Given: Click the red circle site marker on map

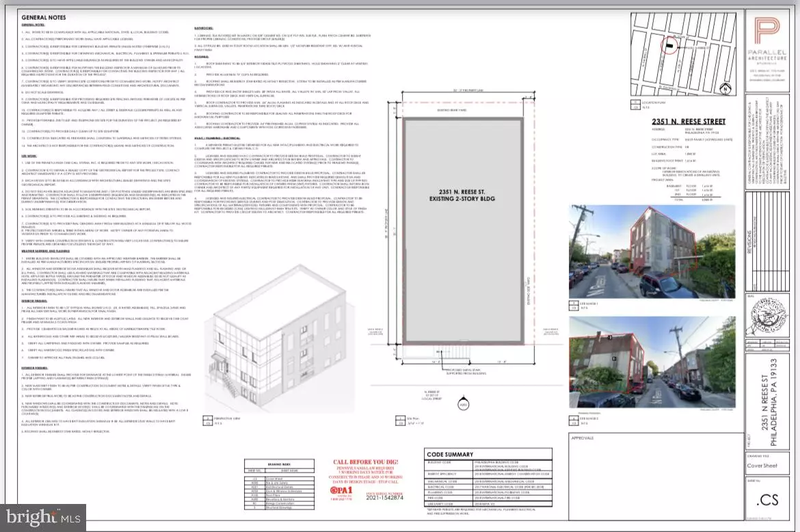Looking at the screenshot, I should pyautogui.click(x=669, y=44).
